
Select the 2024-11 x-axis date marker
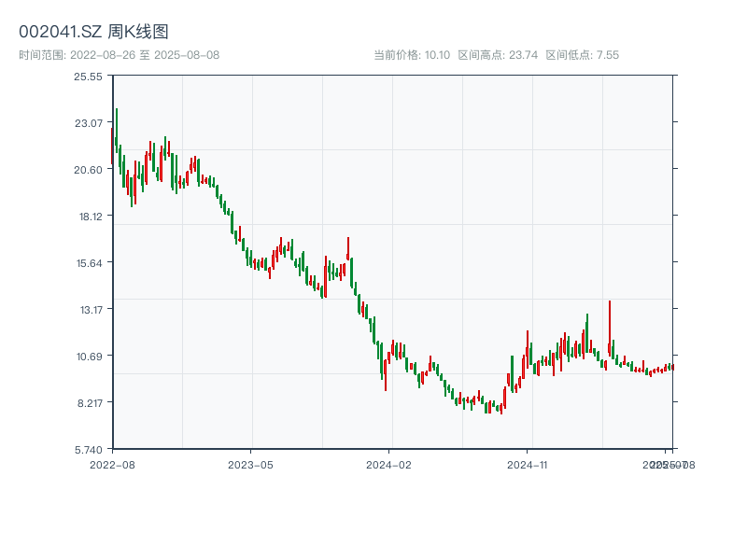click(x=528, y=464)
